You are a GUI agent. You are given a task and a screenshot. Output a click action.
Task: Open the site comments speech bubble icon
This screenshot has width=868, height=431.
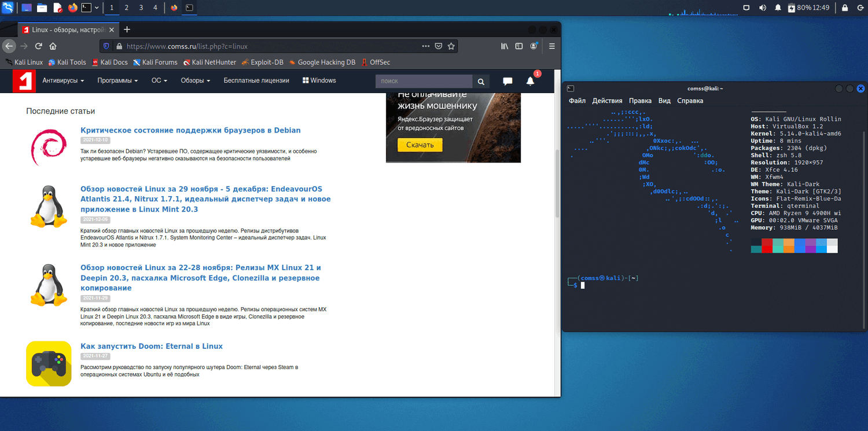(x=507, y=82)
